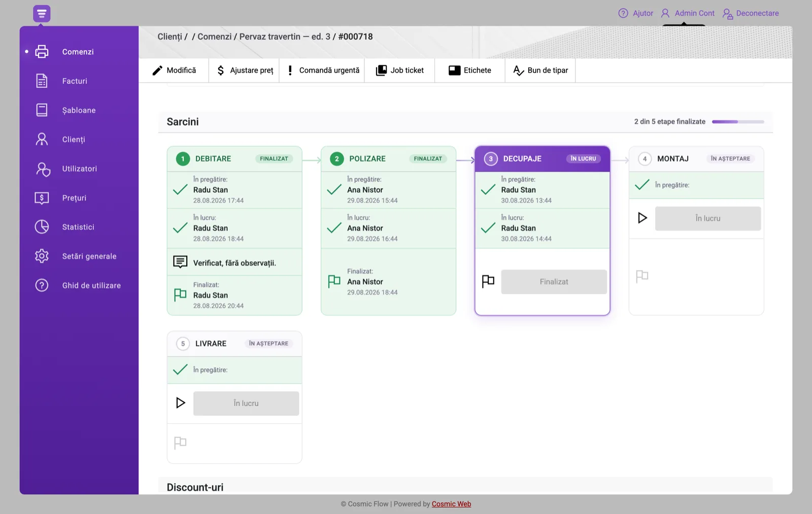The height and width of the screenshot is (514, 812).
Task: Open Statistici pie chart icon
Action: tap(42, 227)
